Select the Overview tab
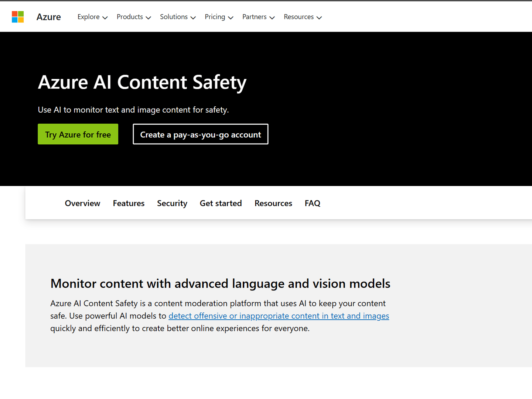The height and width of the screenshot is (399, 532). click(82, 203)
